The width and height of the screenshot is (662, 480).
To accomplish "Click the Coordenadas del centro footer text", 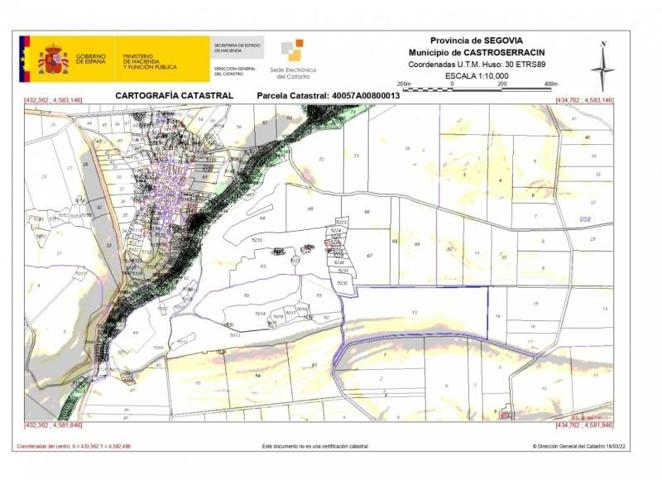I will (x=73, y=447).
